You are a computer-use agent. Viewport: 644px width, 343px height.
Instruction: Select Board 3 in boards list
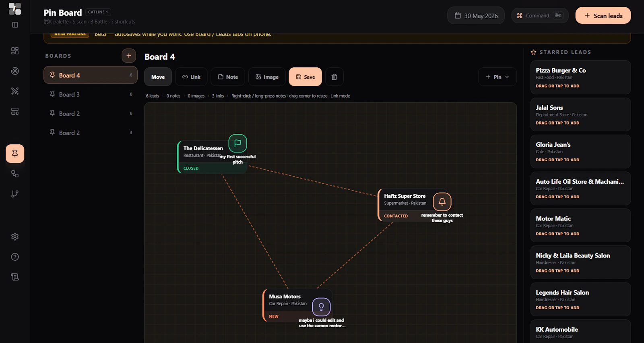[91, 94]
